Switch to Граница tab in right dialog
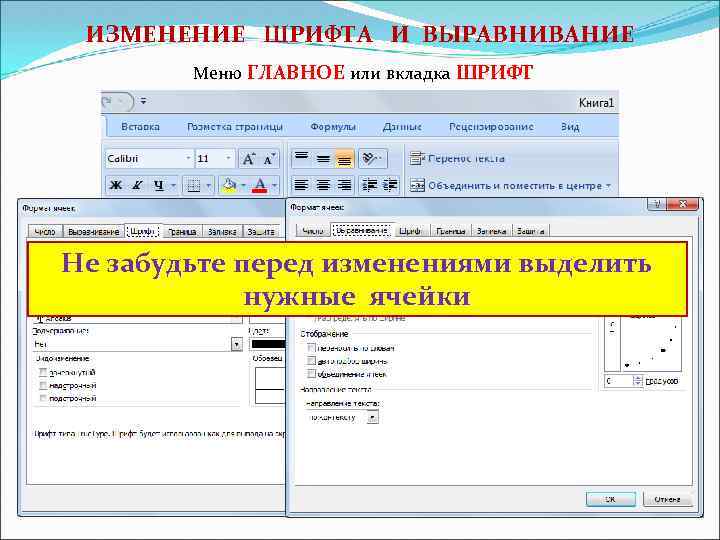This screenshot has width=720, height=540. [450, 231]
